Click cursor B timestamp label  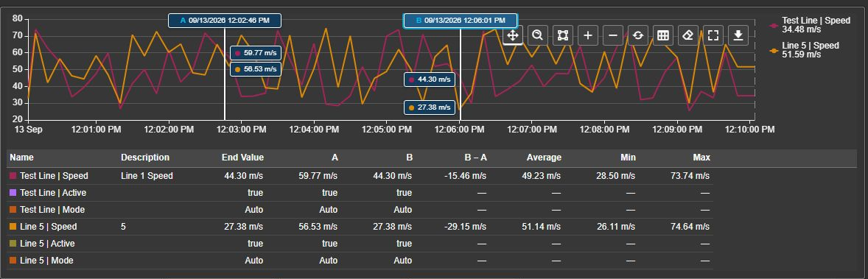click(461, 21)
